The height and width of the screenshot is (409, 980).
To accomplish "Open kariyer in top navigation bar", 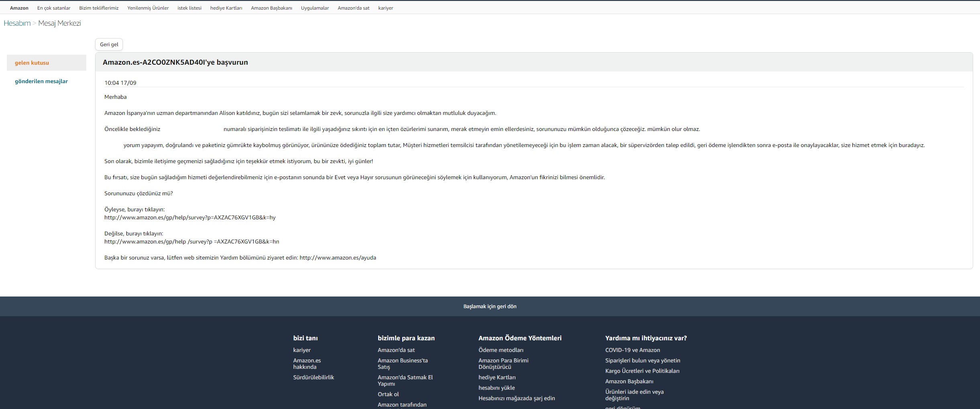I will coord(385,8).
